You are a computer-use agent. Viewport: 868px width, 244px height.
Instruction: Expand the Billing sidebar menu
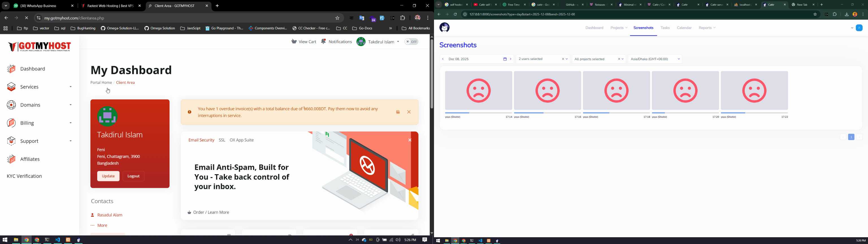point(40,123)
